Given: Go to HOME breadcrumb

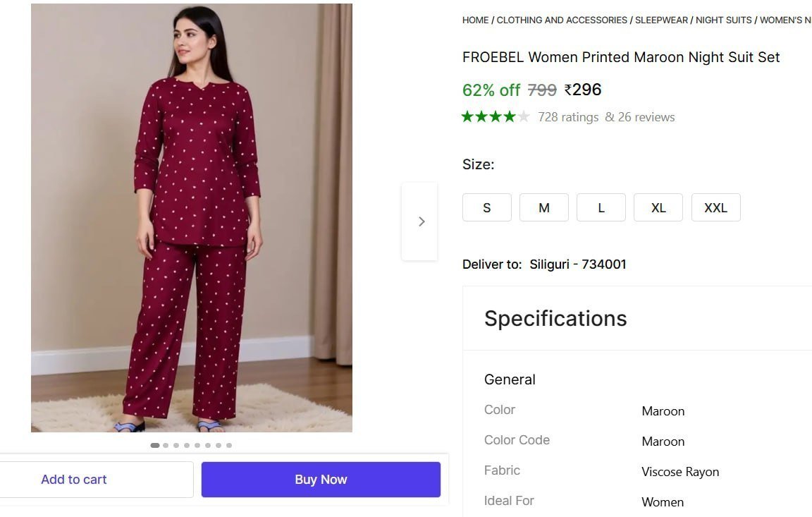Looking at the screenshot, I should click(x=475, y=20).
